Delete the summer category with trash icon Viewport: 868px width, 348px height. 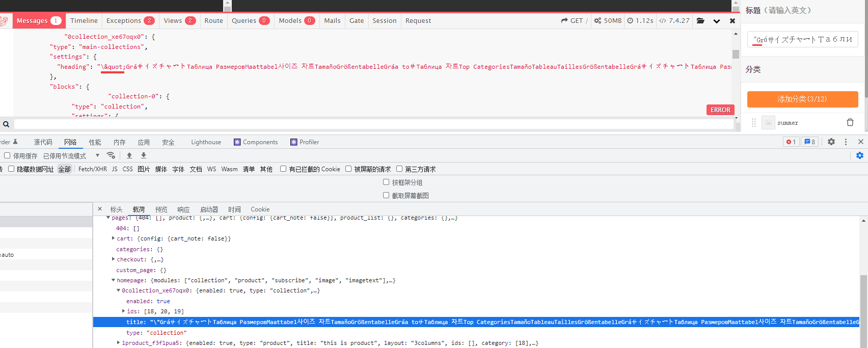coord(850,122)
